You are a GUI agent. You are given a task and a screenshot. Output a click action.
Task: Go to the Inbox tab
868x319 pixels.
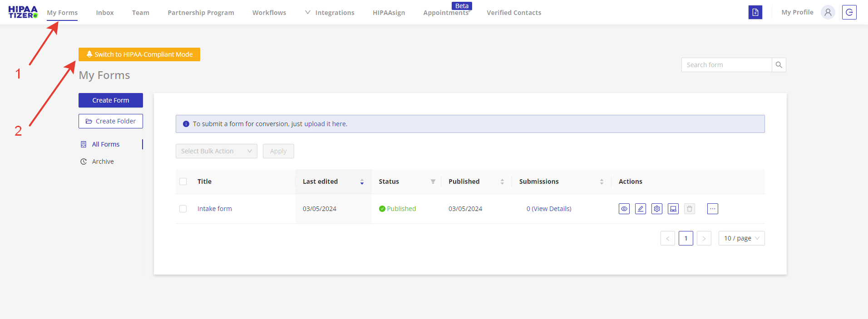(105, 13)
